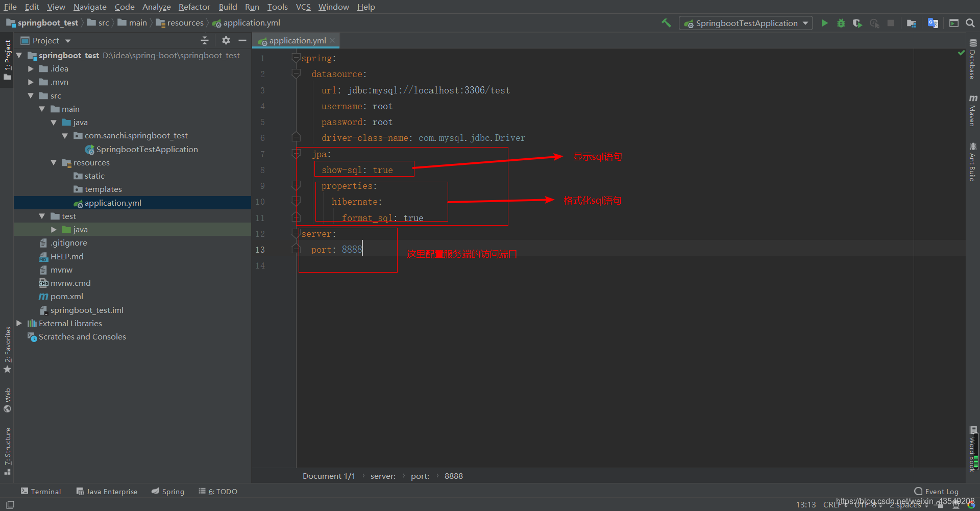Click the Build Project hammer icon

click(x=666, y=23)
